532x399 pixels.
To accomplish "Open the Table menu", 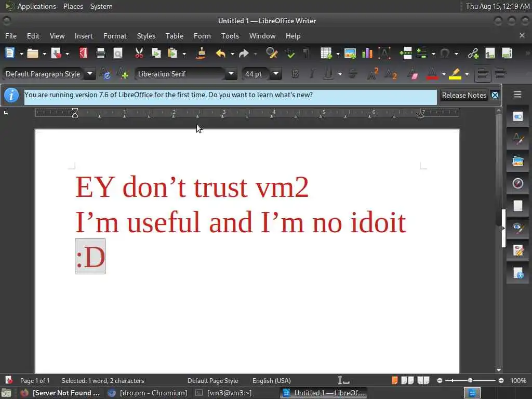I will coord(175,36).
